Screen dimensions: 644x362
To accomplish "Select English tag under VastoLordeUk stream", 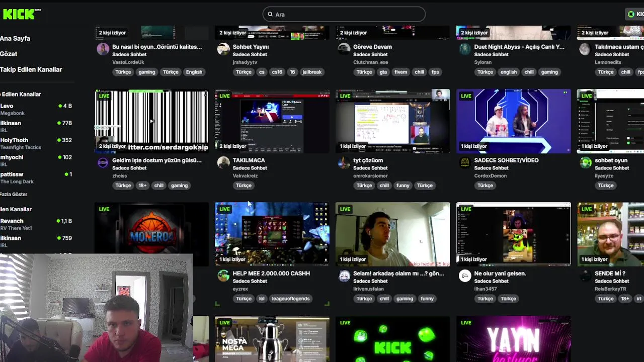I will coord(194,72).
